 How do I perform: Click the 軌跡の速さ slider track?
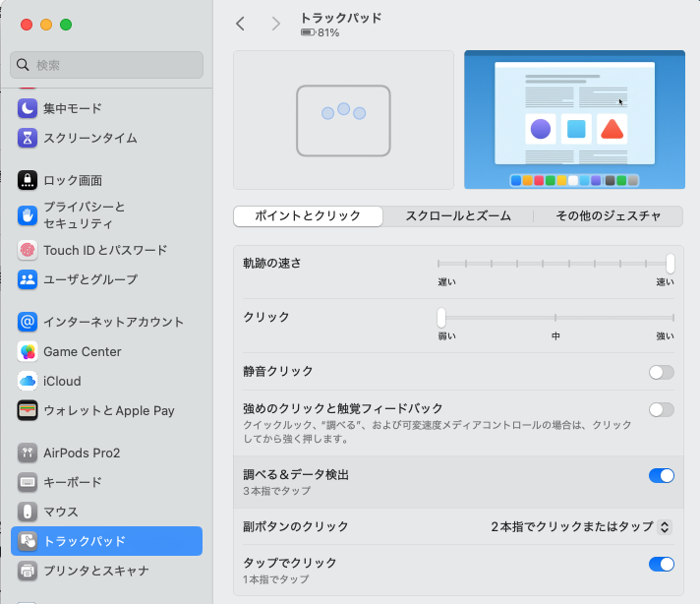click(x=555, y=264)
